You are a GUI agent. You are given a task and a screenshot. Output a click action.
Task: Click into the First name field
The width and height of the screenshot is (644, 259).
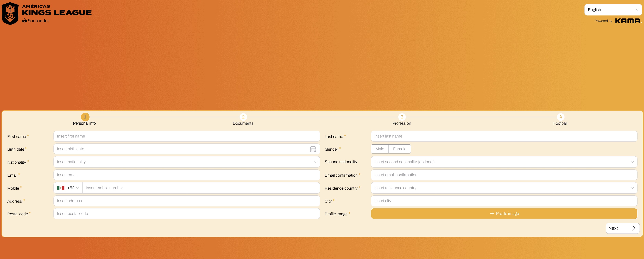(x=186, y=136)
